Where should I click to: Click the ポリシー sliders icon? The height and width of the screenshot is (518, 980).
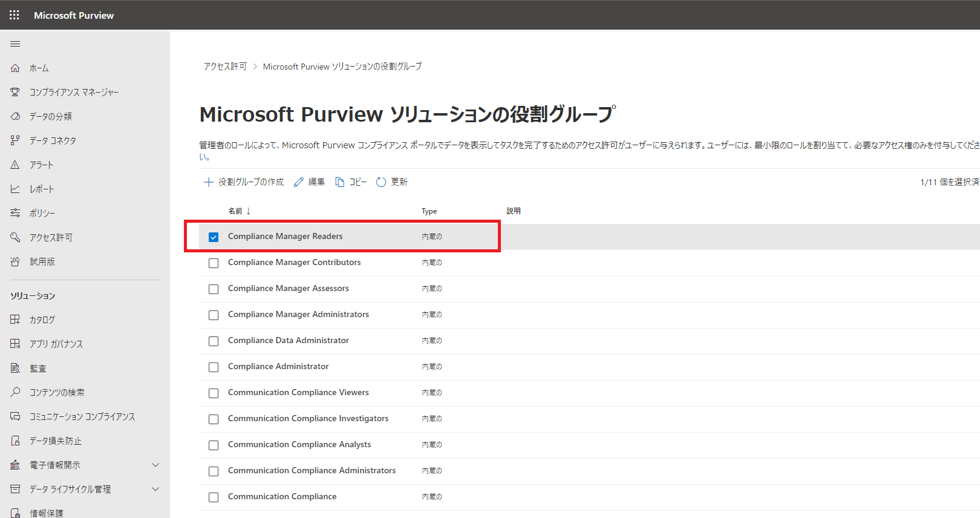point(15,213)
